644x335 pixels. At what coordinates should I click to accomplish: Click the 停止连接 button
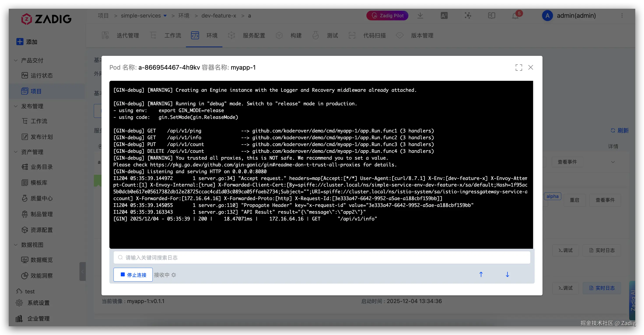[x=133, y=275]
